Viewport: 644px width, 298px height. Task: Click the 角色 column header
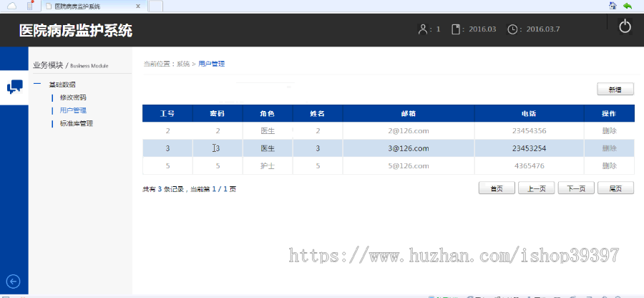click(x=268, y=114)
